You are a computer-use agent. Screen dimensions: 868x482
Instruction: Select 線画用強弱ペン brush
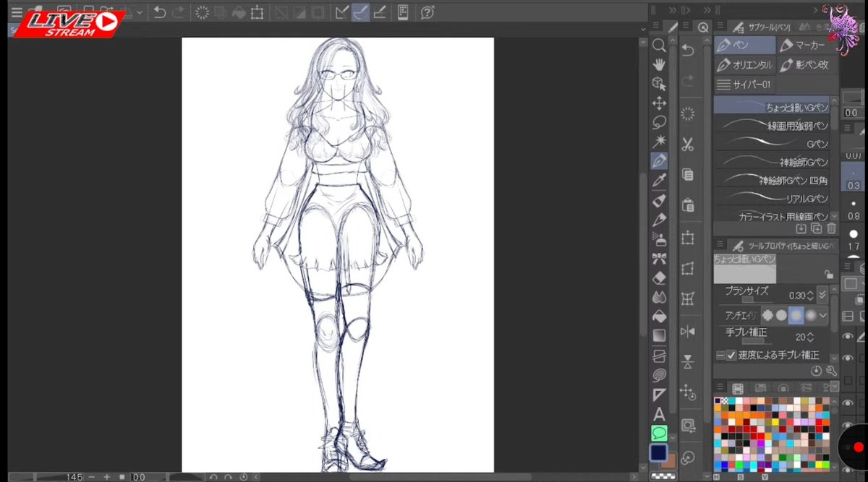[772, 125]
